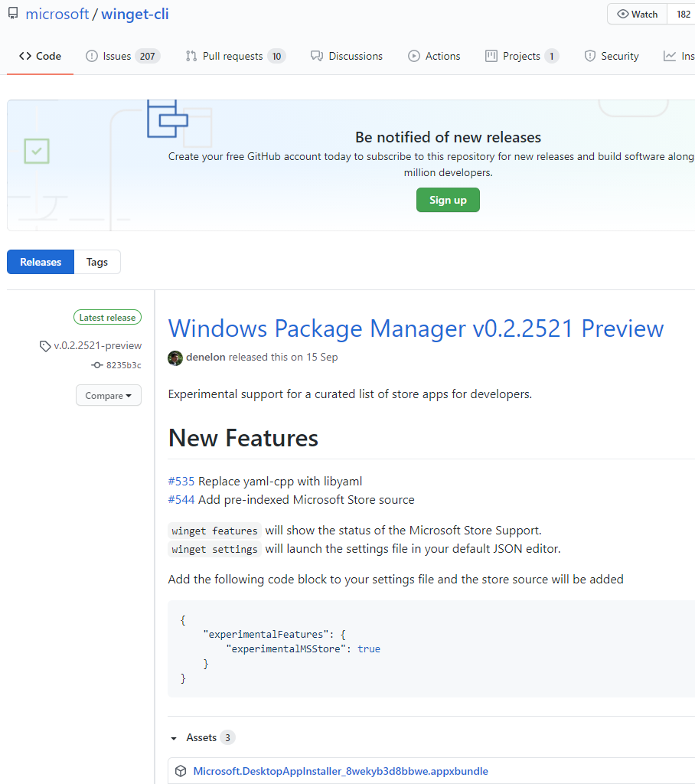This screenshot has height=784, width=695.
Task: Click the 10 pull requests badge
Action: point(276,56)
